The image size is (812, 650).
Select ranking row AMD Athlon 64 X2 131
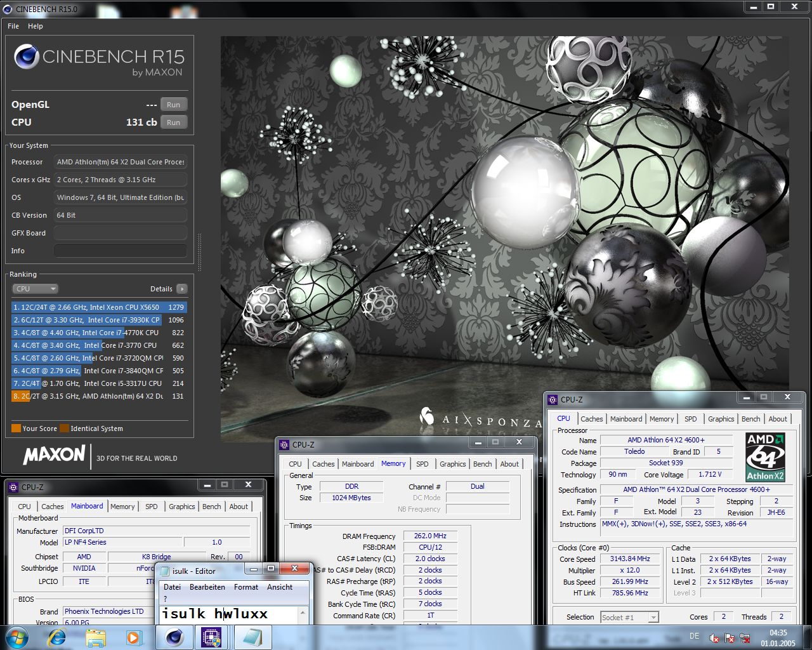99,396
